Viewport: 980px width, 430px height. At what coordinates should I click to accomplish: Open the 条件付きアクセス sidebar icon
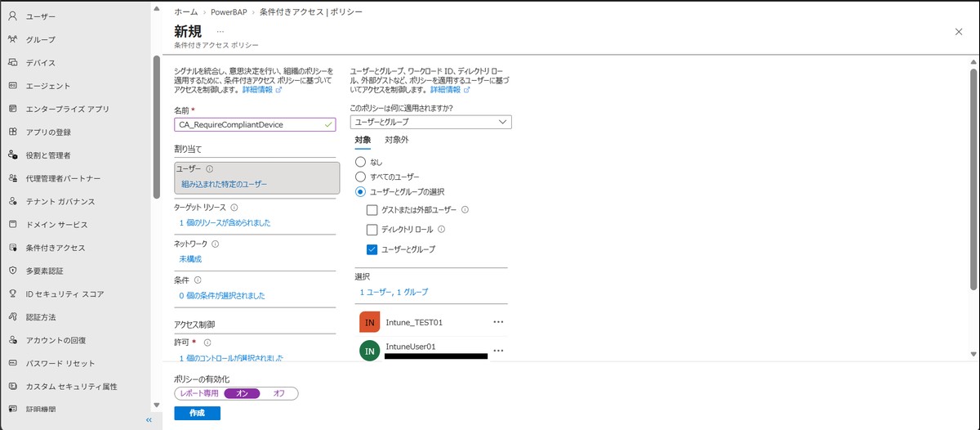click(x=12, y=248)
